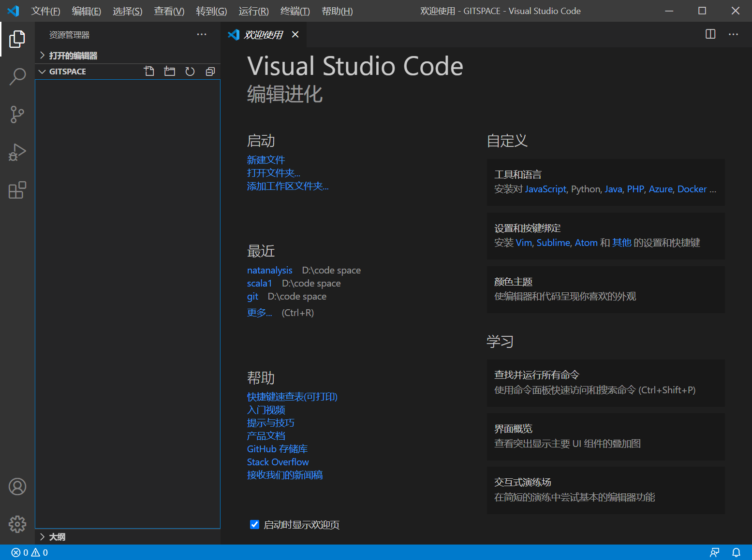752x560 pixels.
Task: Select the 欢迎使用 editor tab
Action: 264,34
